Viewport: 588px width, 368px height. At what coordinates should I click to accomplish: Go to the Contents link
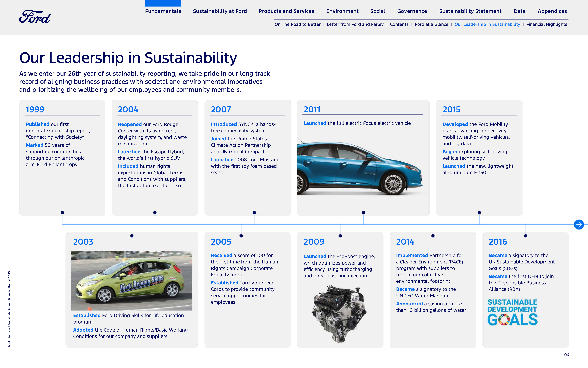[399, 24]
